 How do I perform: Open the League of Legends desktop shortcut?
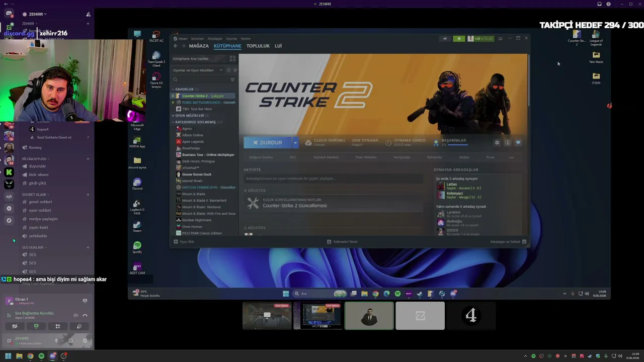(x=596, y=38)
